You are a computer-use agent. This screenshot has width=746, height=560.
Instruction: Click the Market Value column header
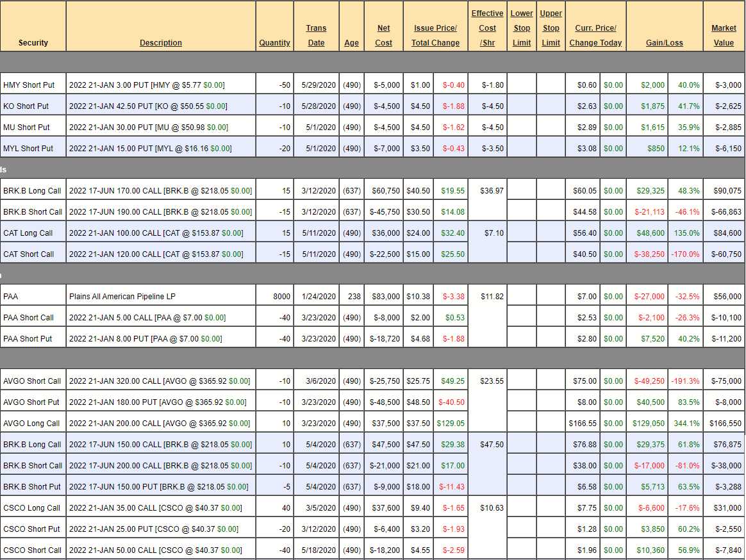coord(724,35)
